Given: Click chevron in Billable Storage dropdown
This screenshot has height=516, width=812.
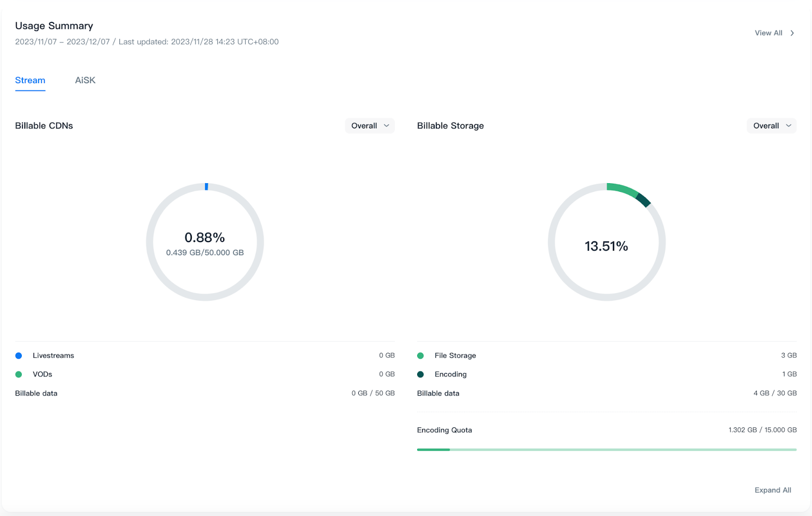Looking at the screenshot, I should click(x=789, y=126).
